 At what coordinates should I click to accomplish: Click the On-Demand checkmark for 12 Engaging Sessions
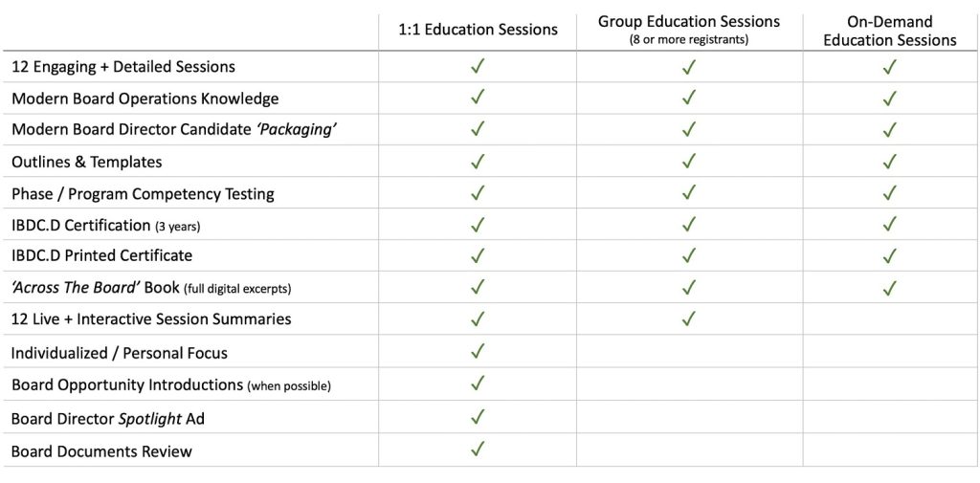point(889,66)
